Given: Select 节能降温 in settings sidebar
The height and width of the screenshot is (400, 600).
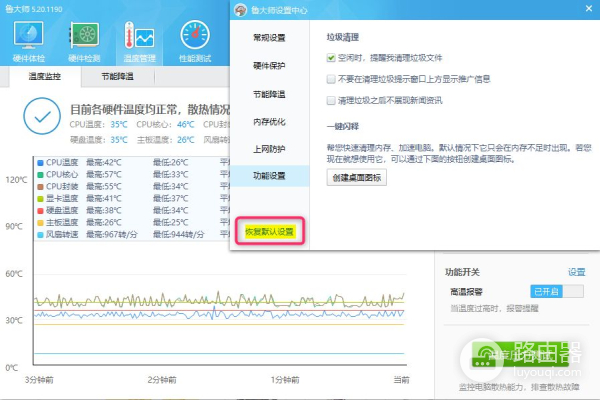Looking at the screenshot, I should pos(269,94).
